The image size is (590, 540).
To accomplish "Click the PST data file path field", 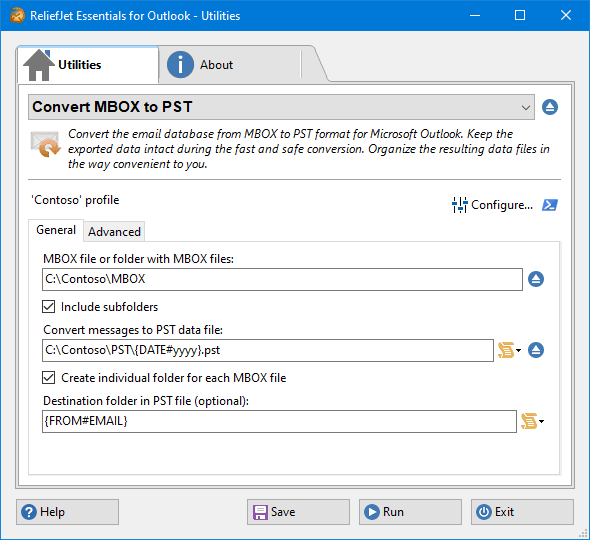I will 268,350.
